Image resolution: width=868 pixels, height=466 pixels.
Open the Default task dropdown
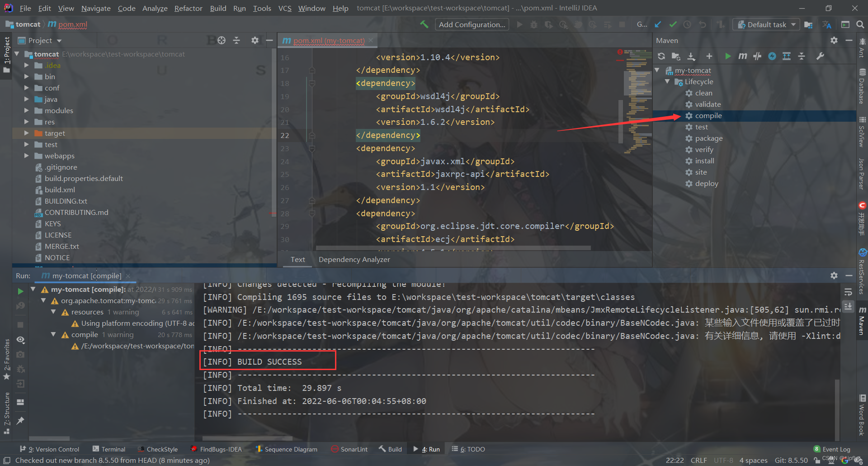(766, 24)
